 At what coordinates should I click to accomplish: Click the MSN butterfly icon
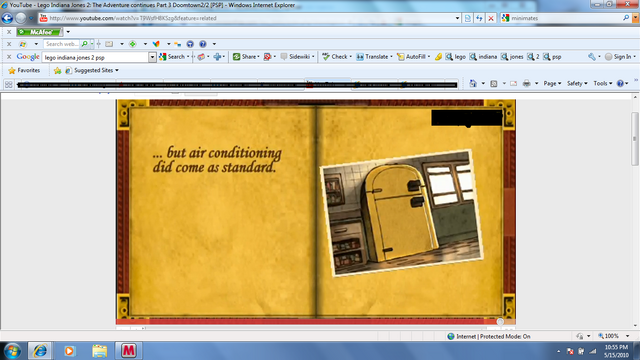point(156,44)
